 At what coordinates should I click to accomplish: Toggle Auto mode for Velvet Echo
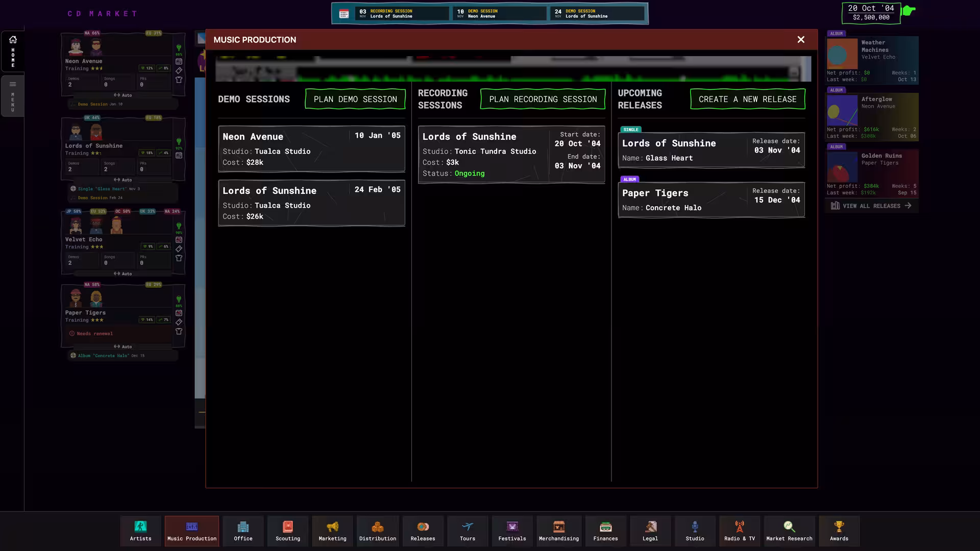tap(123, 274)
